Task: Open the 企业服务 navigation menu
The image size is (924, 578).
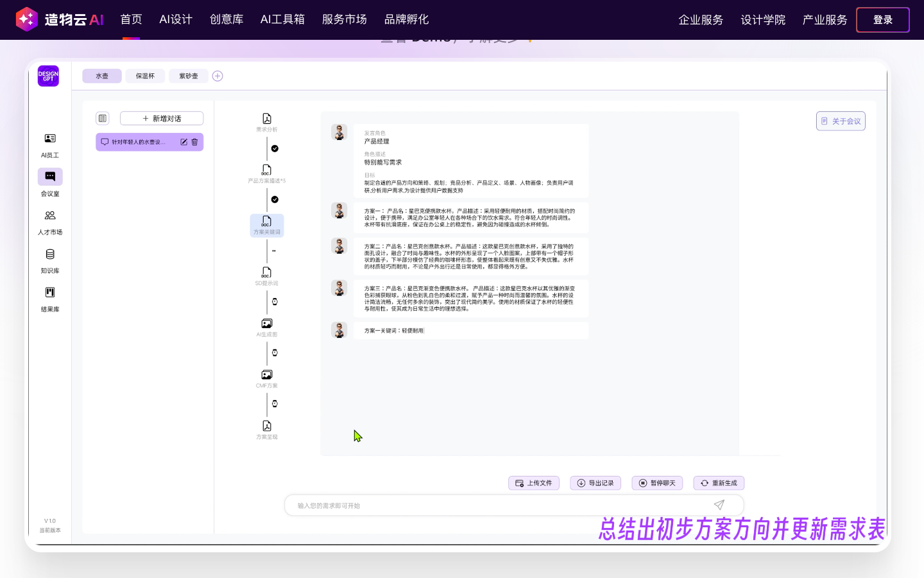Action: 701,20
